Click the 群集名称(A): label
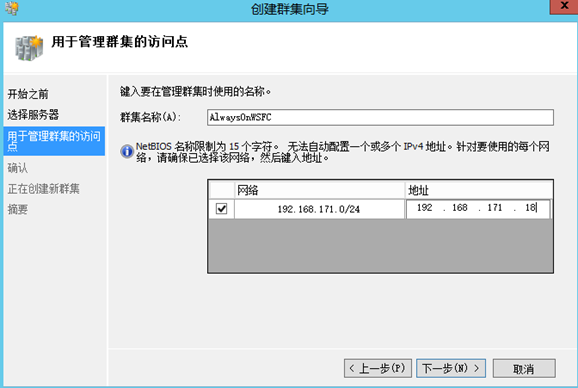The height and width of the screenshot is (388, 578). tap(150, 117)
